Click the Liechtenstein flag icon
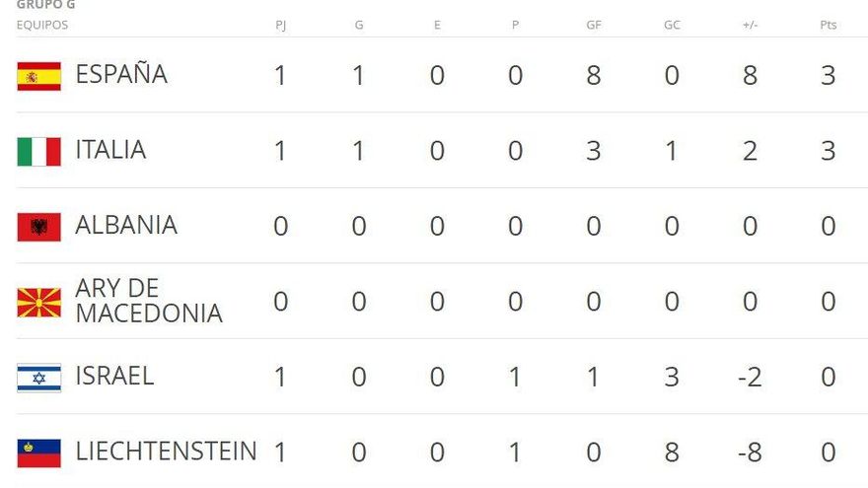The width and height of the screenshot is (868, 488). pos(38,453)
